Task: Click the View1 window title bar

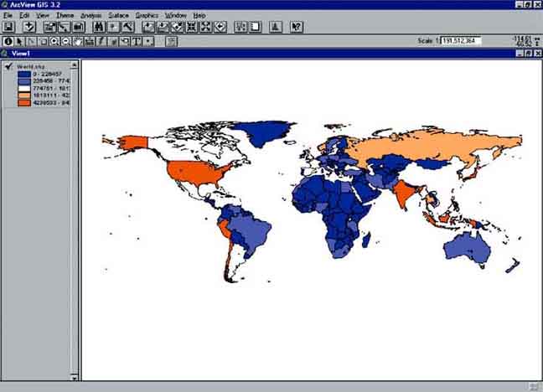Action: coord(251,54)
